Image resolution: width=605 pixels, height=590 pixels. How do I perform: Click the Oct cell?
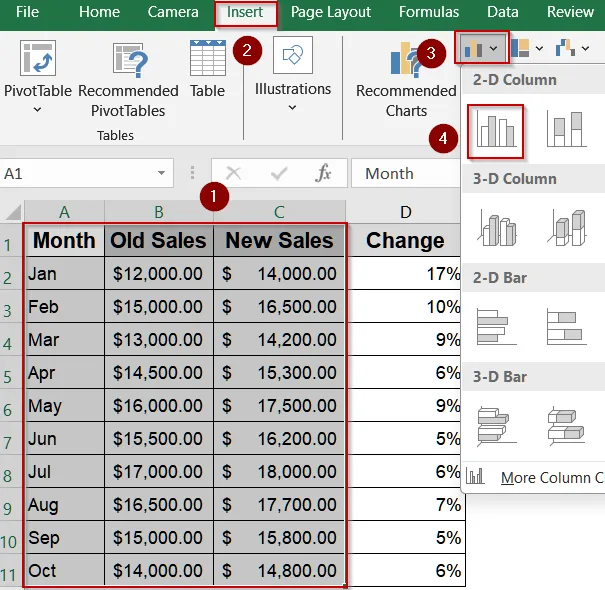point(64,570)
